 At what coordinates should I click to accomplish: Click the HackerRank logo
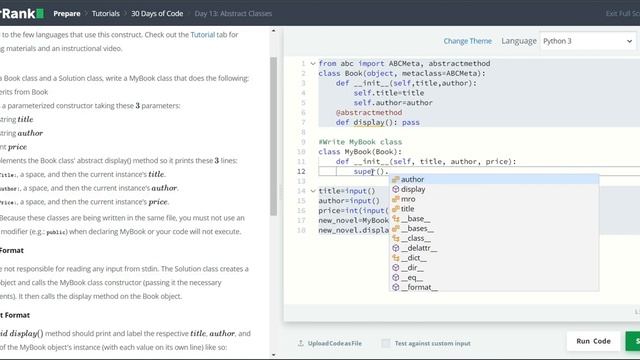21,13
